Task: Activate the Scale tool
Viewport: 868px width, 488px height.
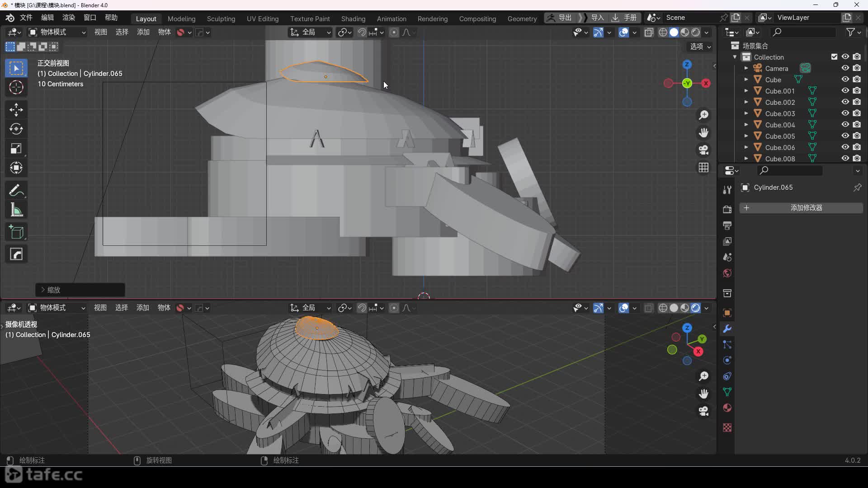Action: (16, 149)
